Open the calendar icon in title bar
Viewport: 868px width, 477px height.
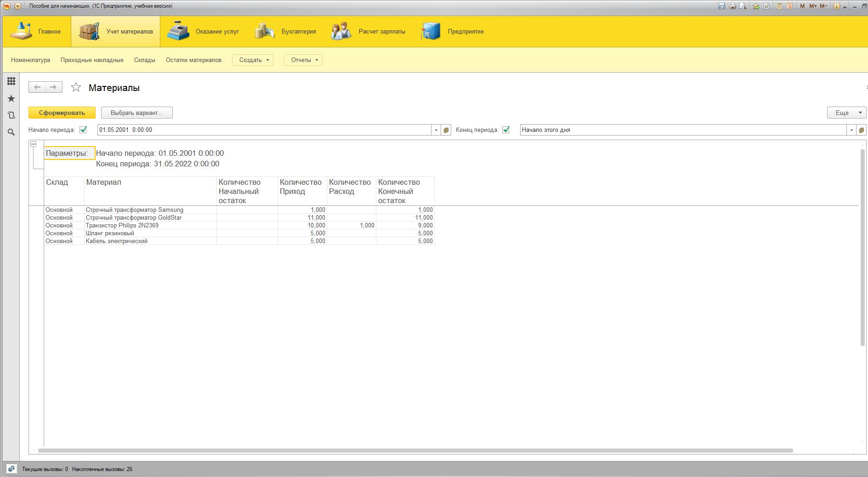(x=789, y=6)
